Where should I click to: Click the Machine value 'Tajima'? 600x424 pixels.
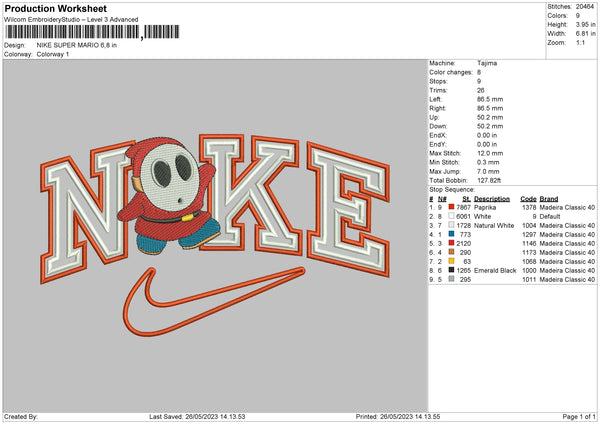click(x=487, y=63)
